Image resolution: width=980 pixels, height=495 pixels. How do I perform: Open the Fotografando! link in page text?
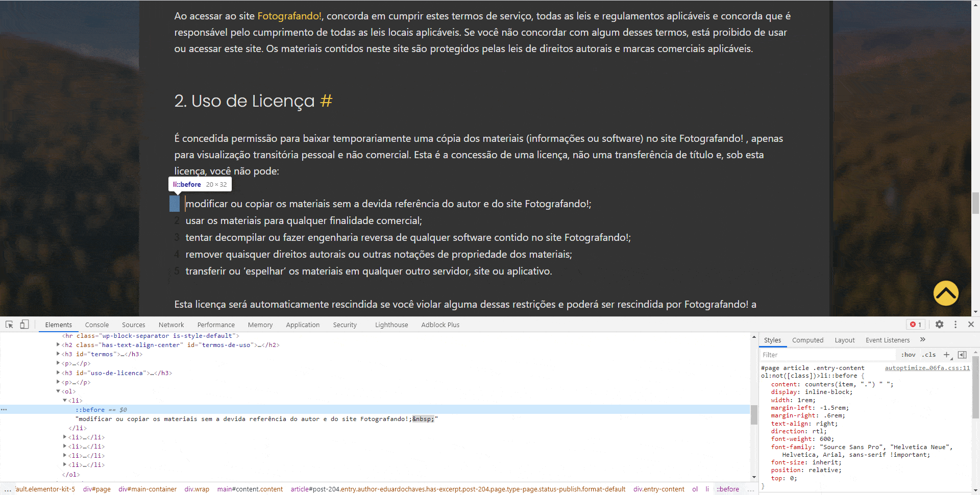point(289,16)
